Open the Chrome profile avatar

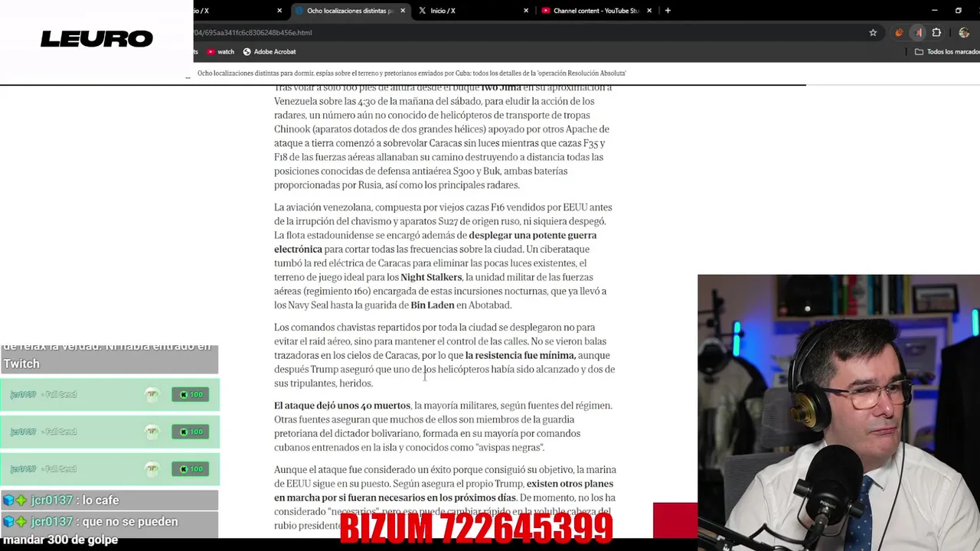pos(964,33)
